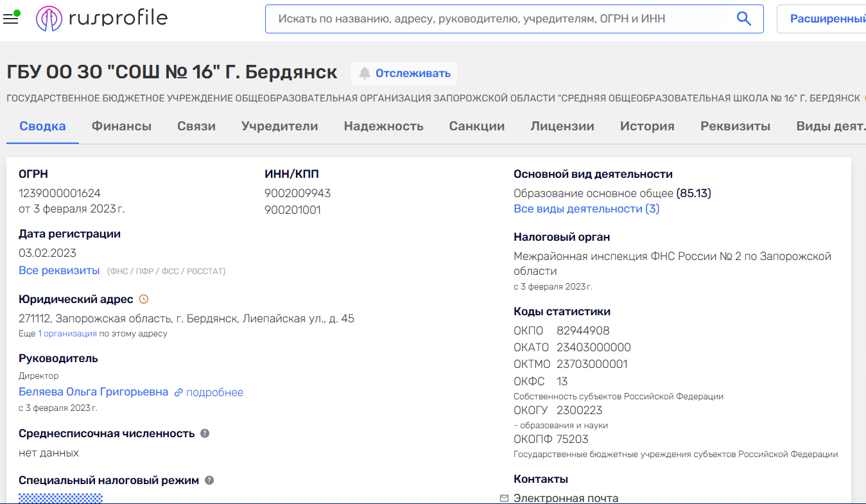The width and height of the screenshot is (866, 504).
Task: Click help icon near Специальный налоговый режим
Action: (209, 480)
